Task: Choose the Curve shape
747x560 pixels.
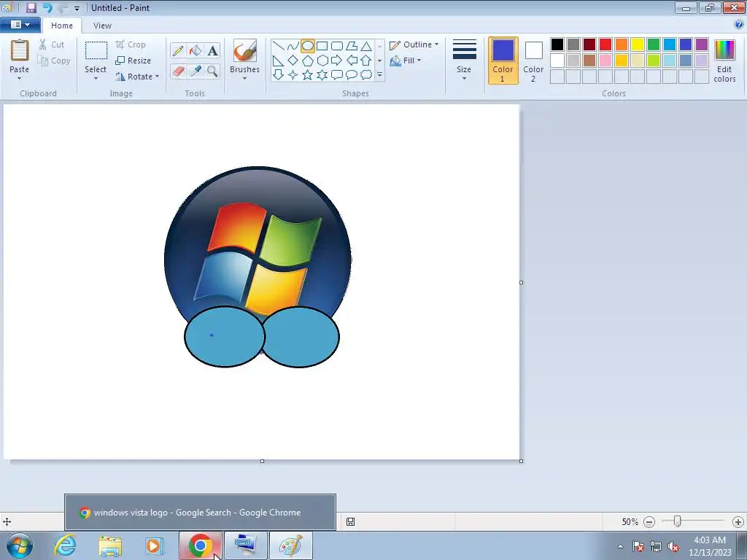Action: tap(293, 46)
